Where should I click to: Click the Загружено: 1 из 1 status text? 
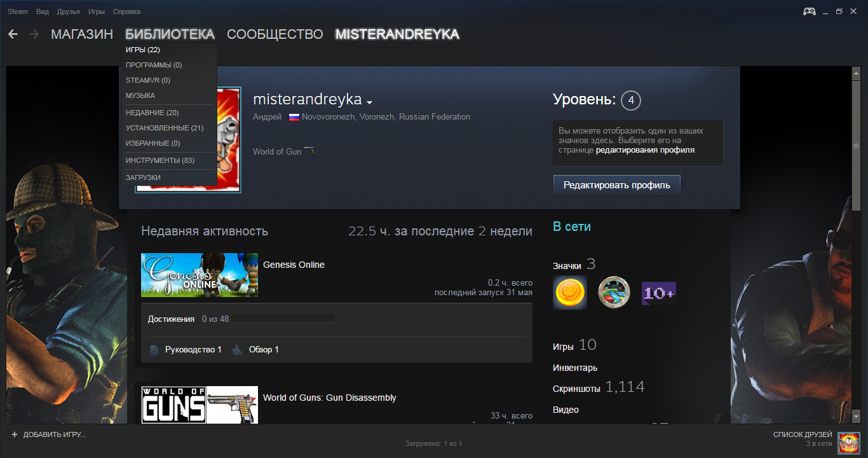tap(434, 443)
